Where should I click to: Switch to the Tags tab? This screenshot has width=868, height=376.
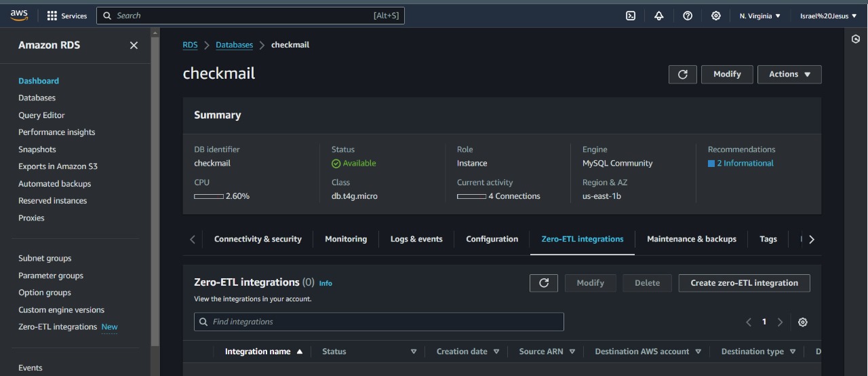[768, 239]
